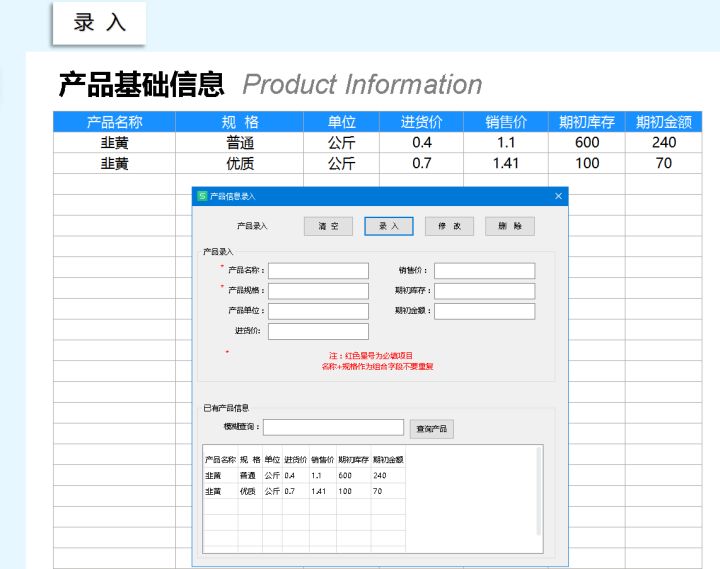Click 销售价 column header in dialog list
This screenshot has height=569, width=720.
pyautogui.click(x=322, y=460)
